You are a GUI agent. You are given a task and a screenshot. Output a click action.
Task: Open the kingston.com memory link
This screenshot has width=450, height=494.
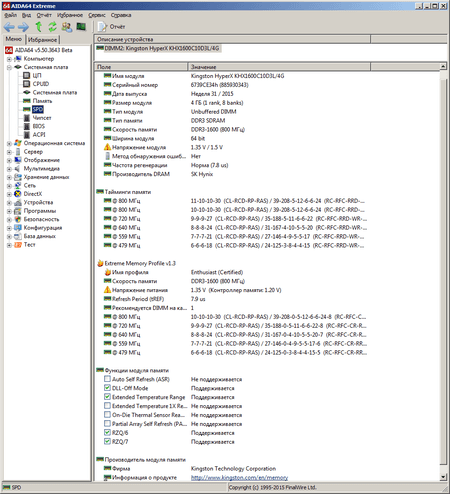click(239, 478)
